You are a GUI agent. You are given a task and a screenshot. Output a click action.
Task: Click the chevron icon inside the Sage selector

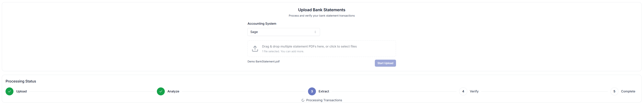[315, 32]
